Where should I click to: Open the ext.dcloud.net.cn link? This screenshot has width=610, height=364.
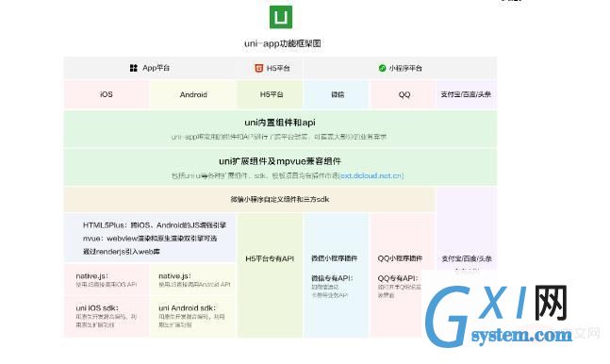tap(371, 176)
